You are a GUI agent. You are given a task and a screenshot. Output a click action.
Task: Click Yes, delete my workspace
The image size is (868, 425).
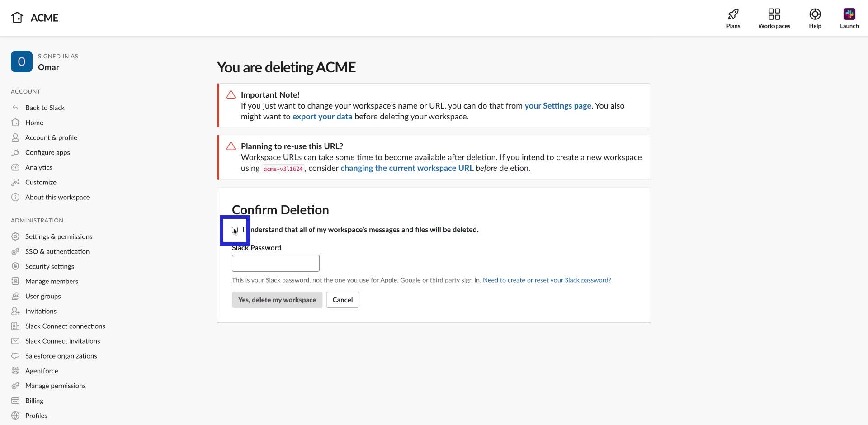point(277,300)
